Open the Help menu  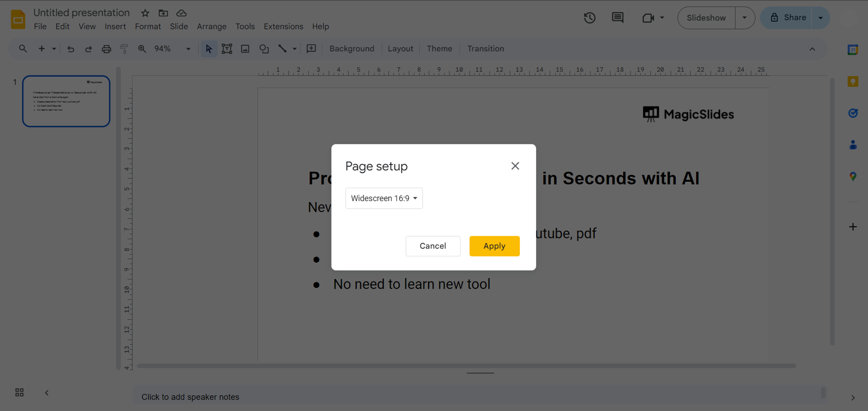click(x=320, y=26)
